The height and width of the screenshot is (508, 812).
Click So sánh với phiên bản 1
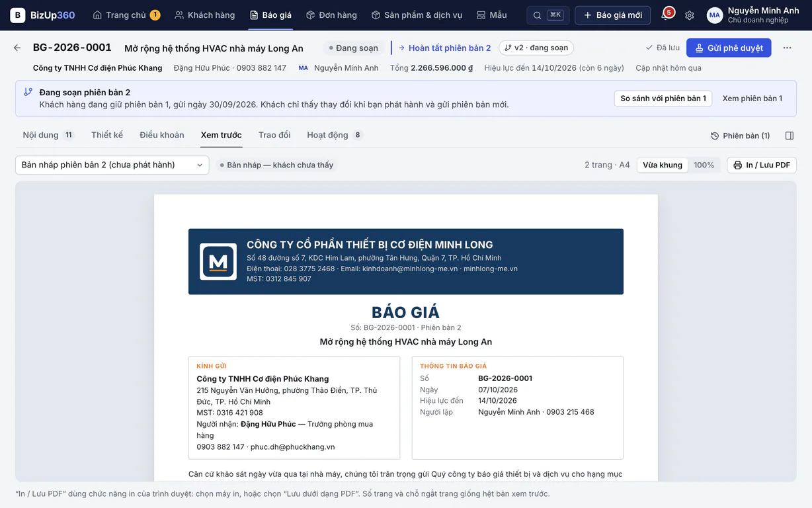[663, 99]
